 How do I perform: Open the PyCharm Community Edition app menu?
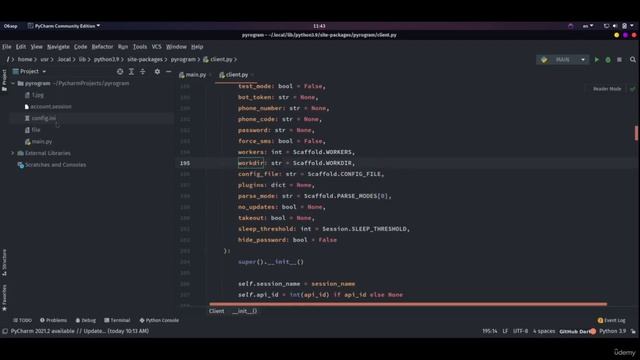[64, 26]
